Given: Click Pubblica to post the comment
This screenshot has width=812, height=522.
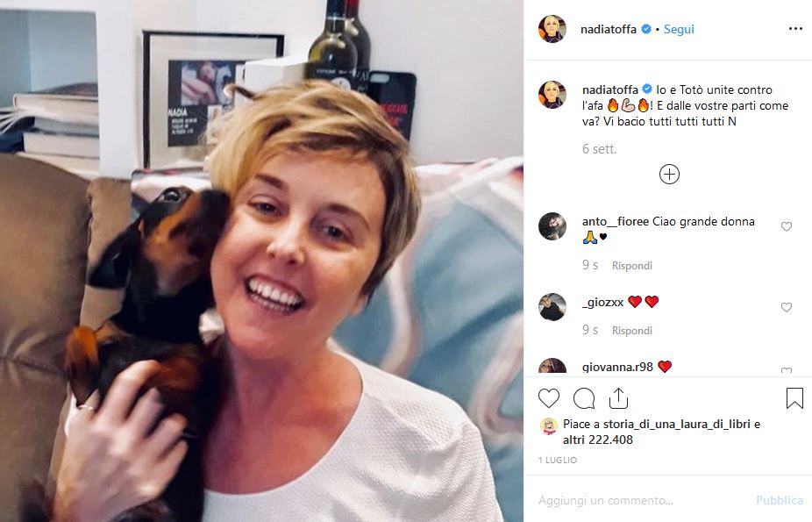Looking at the screenshot, I should [x=780, y=500].
